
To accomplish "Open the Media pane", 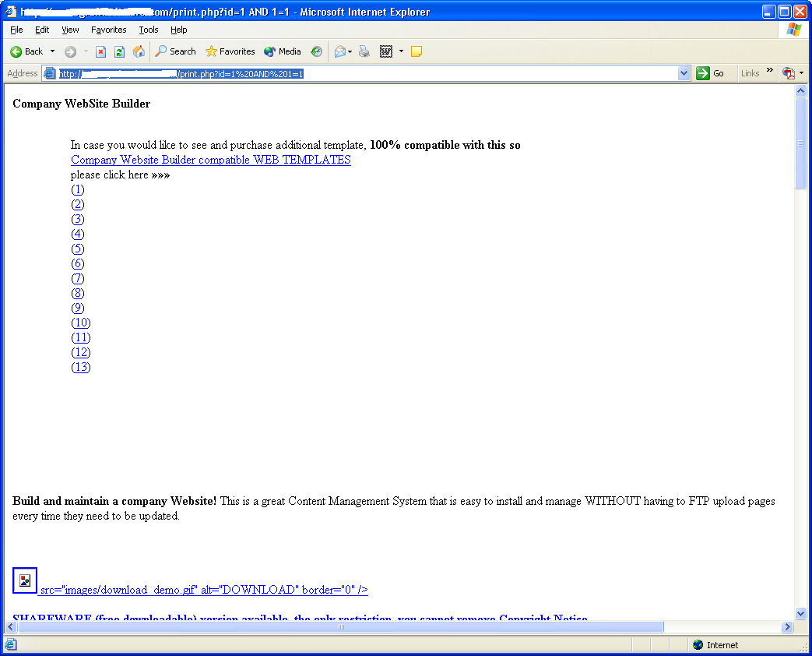I will [283, 51].
